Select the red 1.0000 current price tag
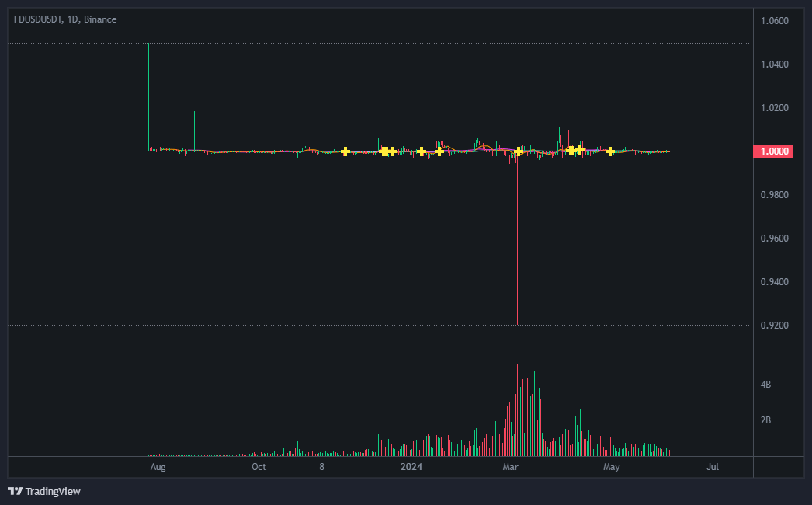The height and width of the screenshot is (505, 812). coord(773,151)
